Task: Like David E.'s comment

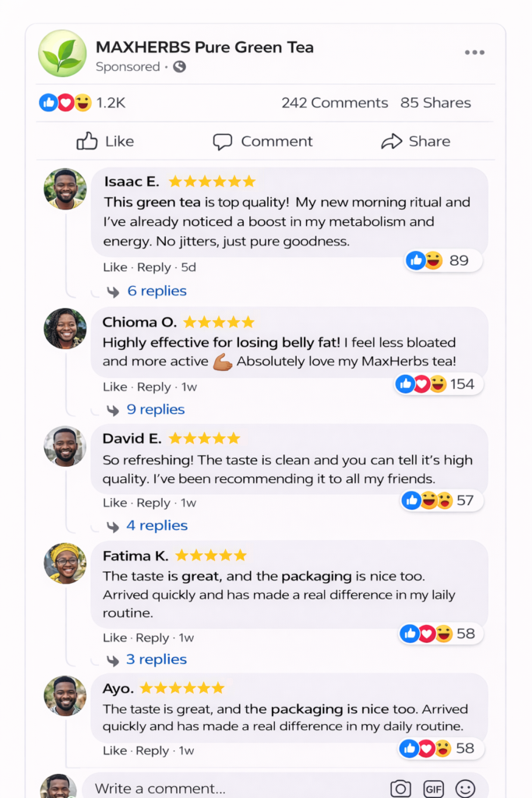Action: click(115, 503)
